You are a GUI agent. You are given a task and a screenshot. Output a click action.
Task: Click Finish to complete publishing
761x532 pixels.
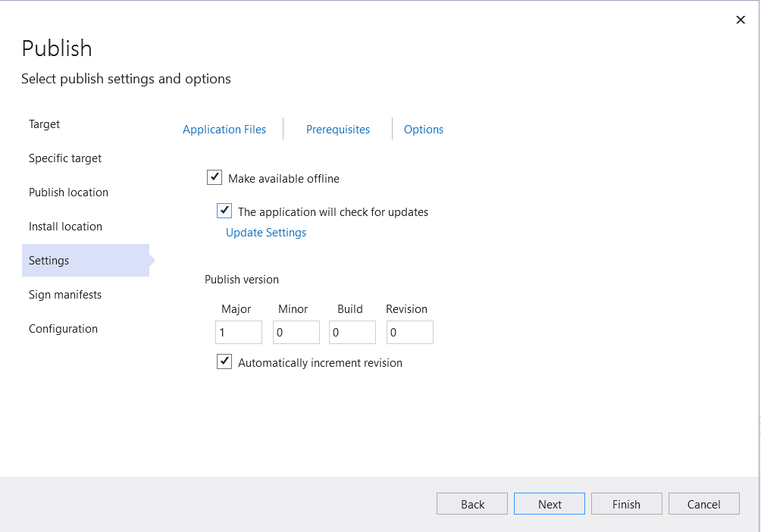tap(626, 503)
